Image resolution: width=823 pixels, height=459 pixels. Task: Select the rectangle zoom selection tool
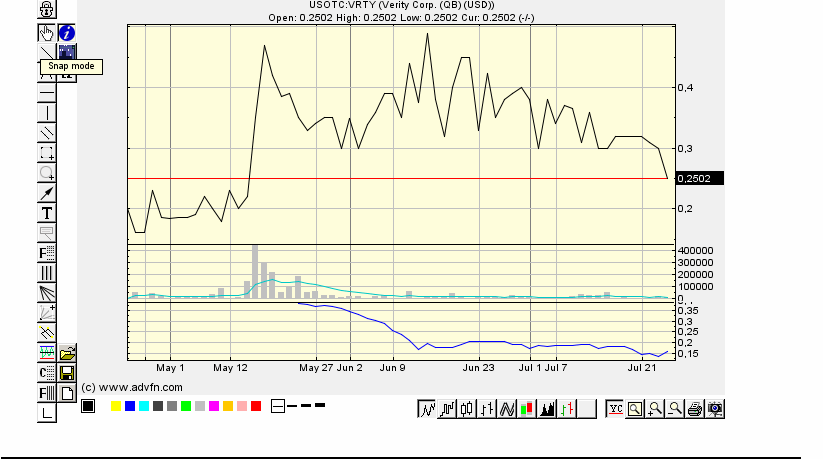pyautogui.click(x=46, y=153)
